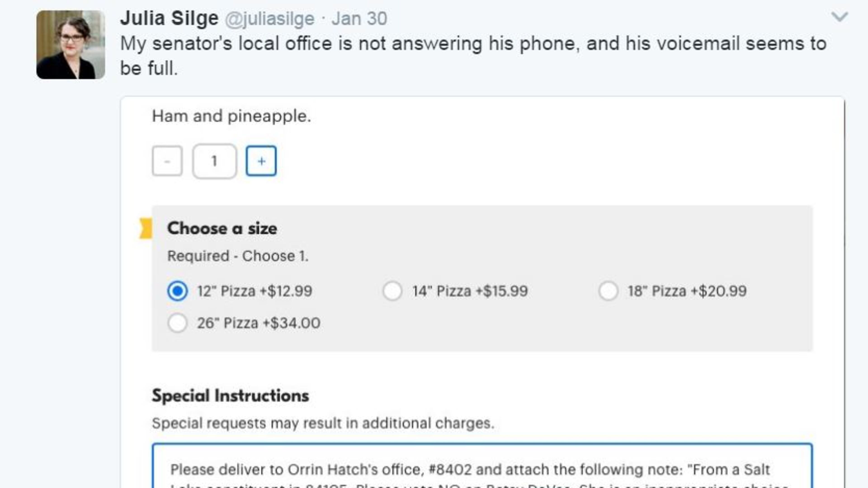Click the "Choose a size" heading
Image resolution: width=868 pixels, height=488 pixels.
coord(222,228)
